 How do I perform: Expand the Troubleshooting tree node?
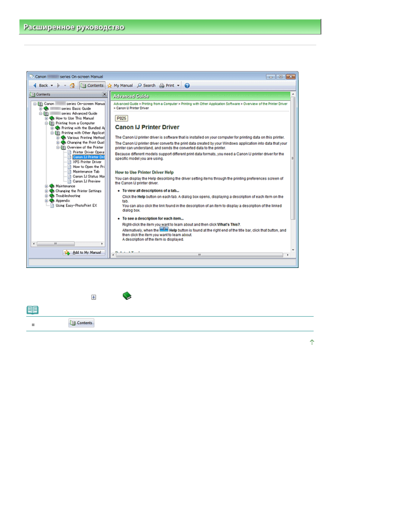(x=46, y=196)
